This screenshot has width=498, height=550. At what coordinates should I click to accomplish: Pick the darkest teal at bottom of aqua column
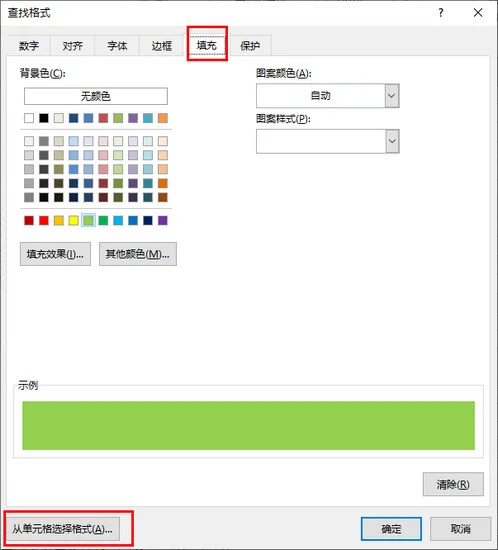click(148, 197)
